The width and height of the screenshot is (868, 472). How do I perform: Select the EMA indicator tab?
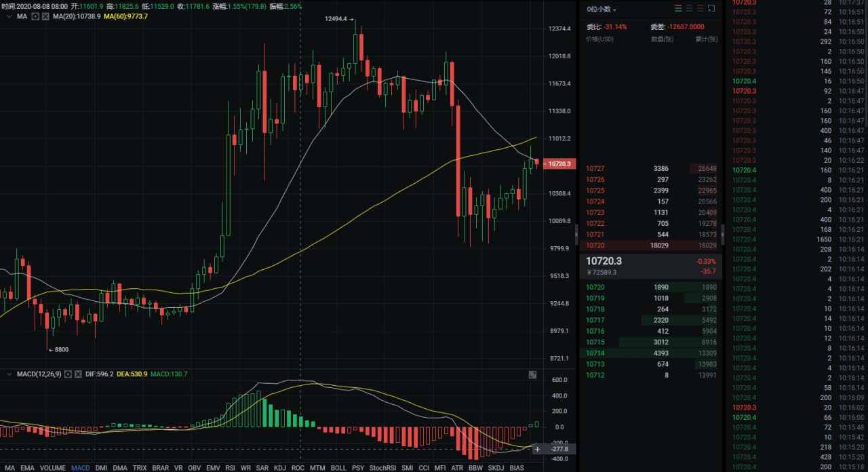[x=27, y=468]
